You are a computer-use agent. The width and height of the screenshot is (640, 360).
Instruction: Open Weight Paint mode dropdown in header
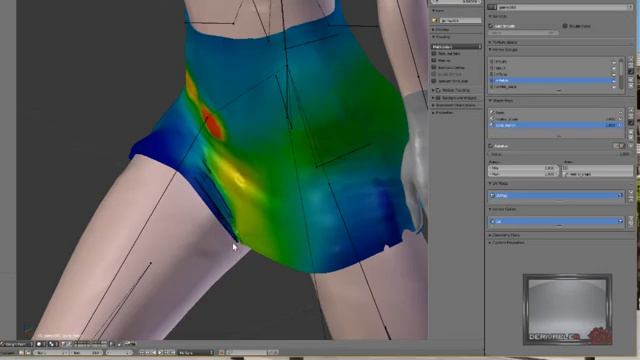(17, 344)
